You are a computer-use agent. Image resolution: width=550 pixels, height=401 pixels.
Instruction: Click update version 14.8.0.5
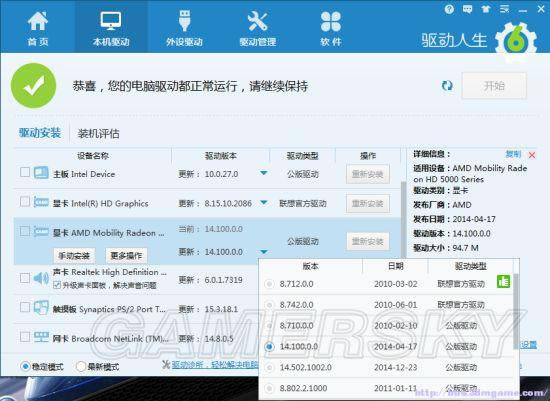point(219,339)
